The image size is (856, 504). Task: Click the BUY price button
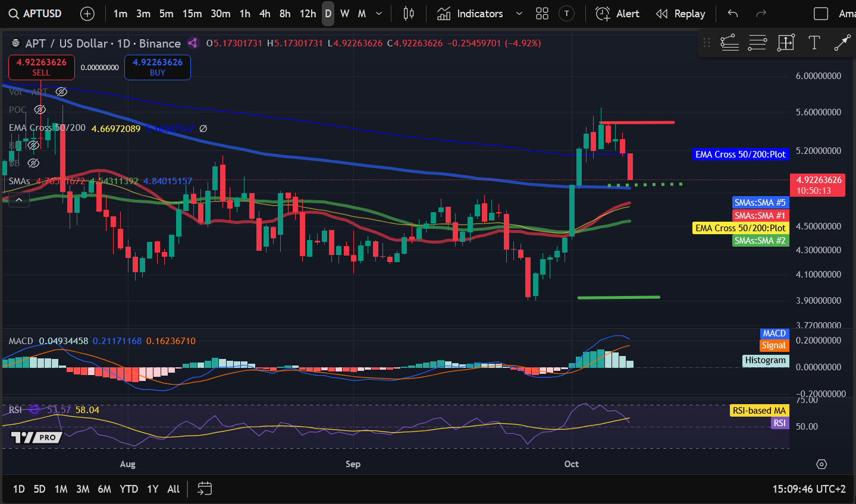click(x=158, y=67)
